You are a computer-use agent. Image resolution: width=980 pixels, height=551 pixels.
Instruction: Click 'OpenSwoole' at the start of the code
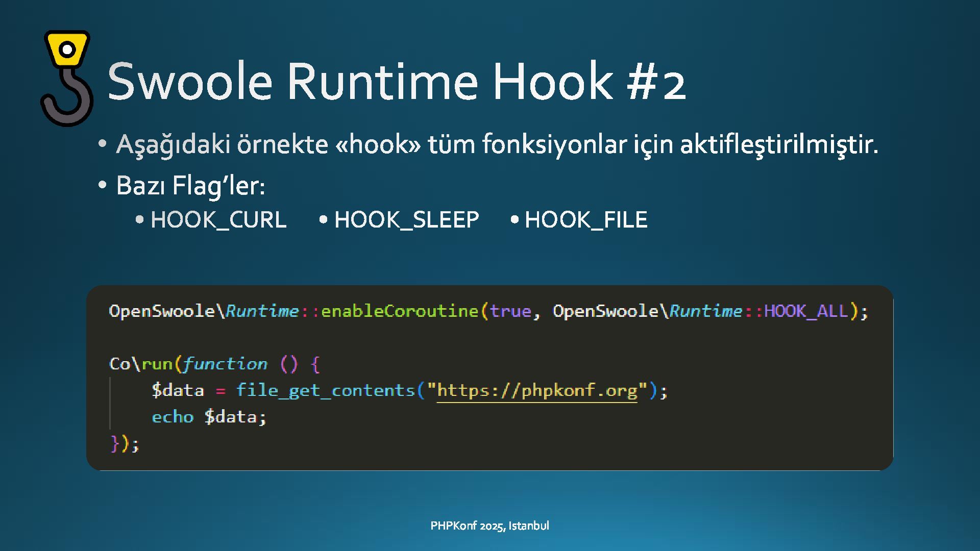point(161,311)
